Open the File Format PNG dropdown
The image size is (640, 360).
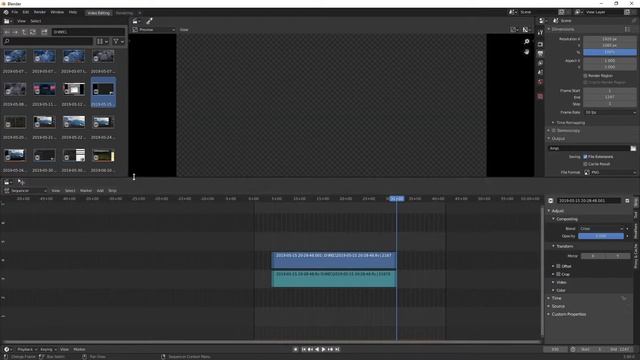[x=610, y=173]
